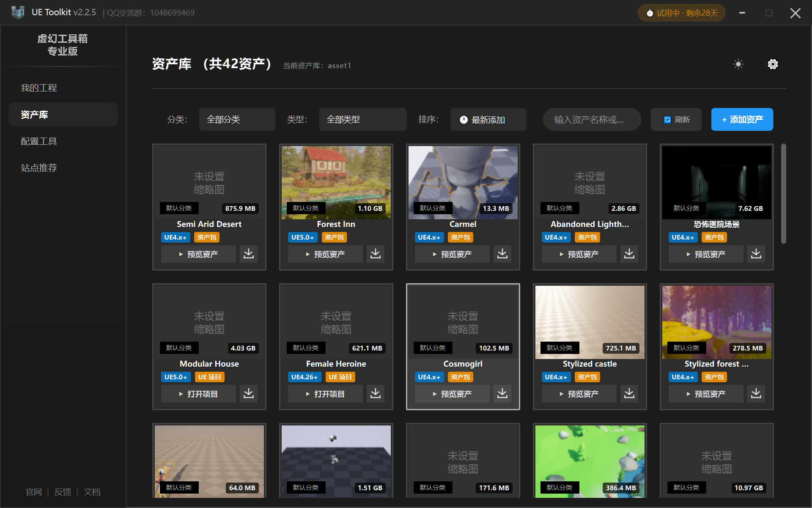This screenshot has height=508, width=812.
Task: Click the asset list vertical scrollbar
Action: coord(783,194)
